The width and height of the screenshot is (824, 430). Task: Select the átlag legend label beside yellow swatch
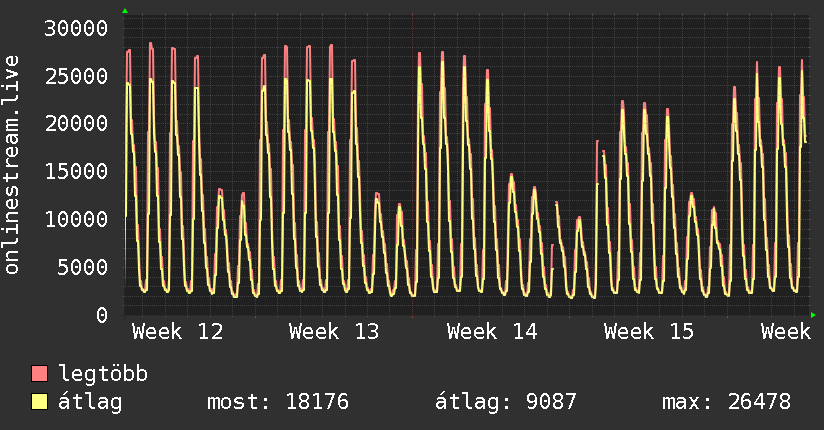pos(91,402)
